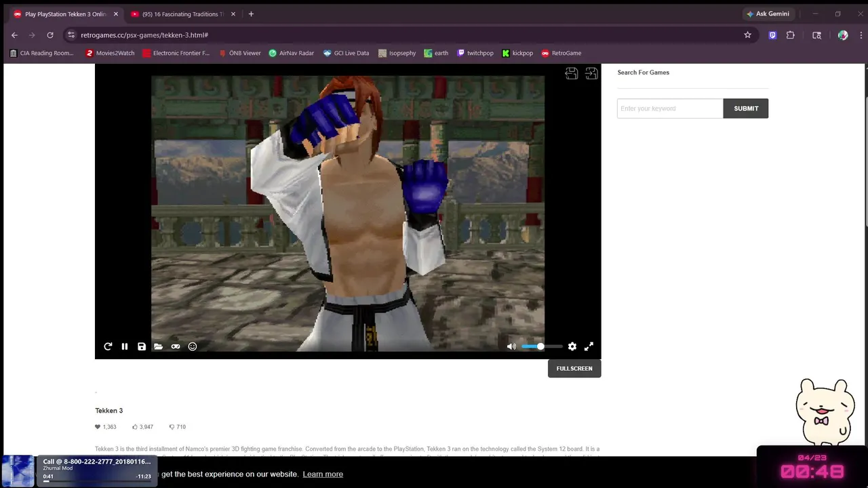Open the Chrome profile avatar
Image resolution: width=868 pixels, height=488 pixels.
point(843,35)
